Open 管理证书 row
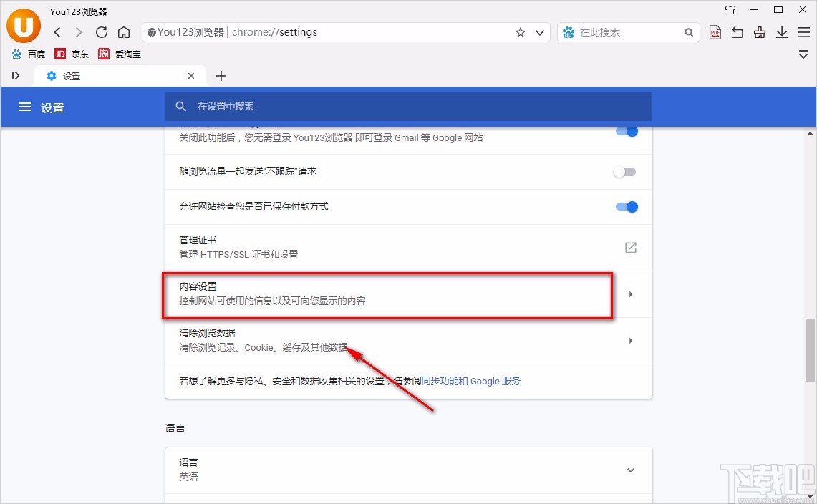Screen dimensions: 817x504 tap(408, 248)
